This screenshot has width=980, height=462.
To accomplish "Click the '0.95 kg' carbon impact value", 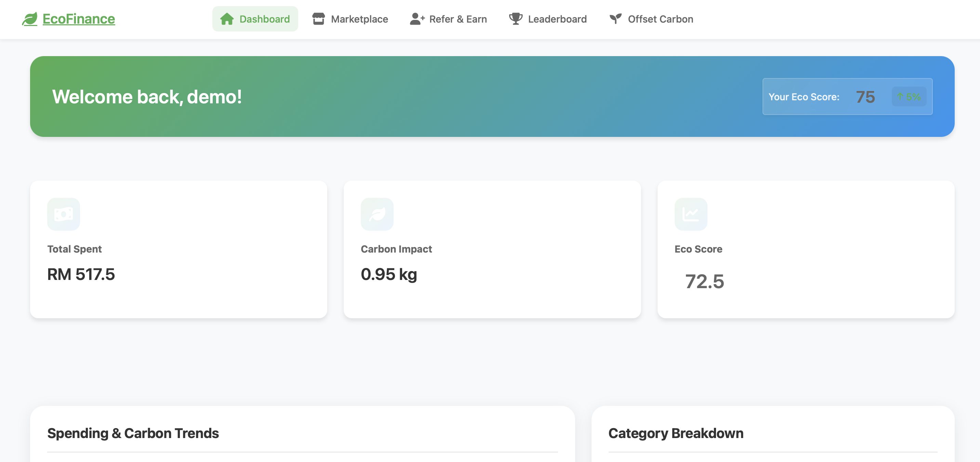I will 389,274.
